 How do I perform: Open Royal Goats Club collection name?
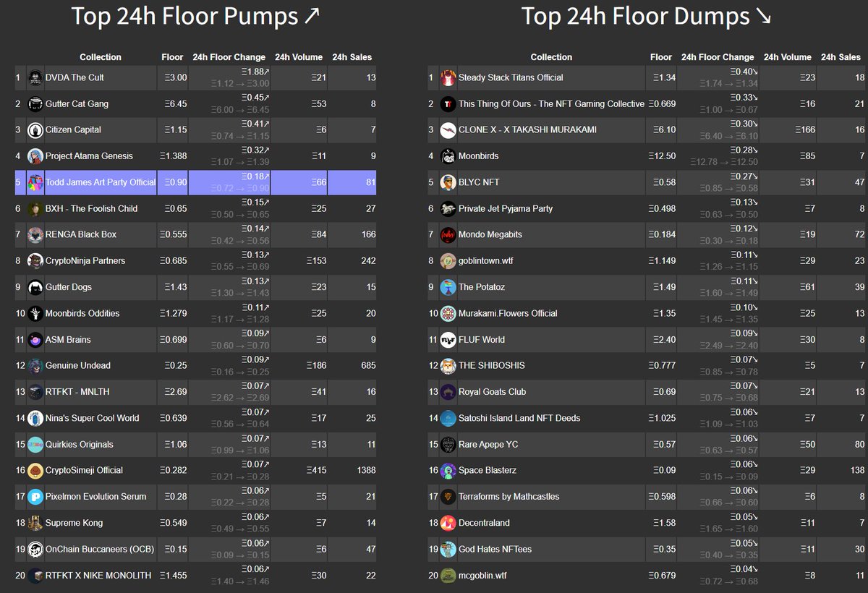point(493,392)
